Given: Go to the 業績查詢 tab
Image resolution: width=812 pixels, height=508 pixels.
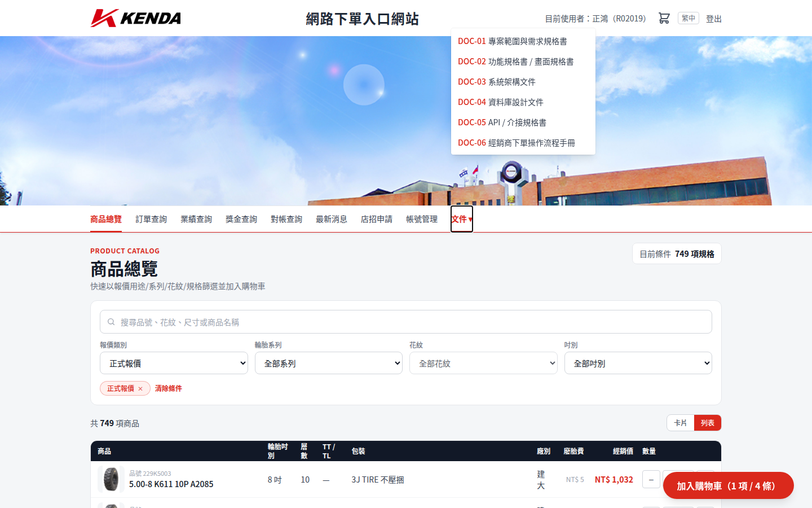Looking at the screenshot, I should 196,219.
